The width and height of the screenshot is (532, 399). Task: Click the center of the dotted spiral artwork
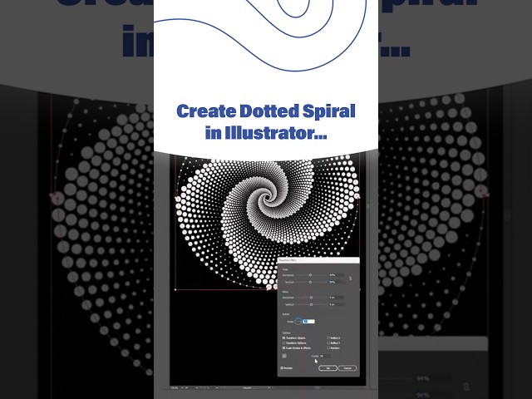pos(268,198)
